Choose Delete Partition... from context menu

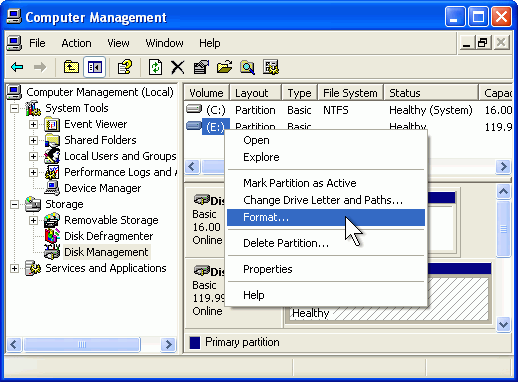click(326, 243)
